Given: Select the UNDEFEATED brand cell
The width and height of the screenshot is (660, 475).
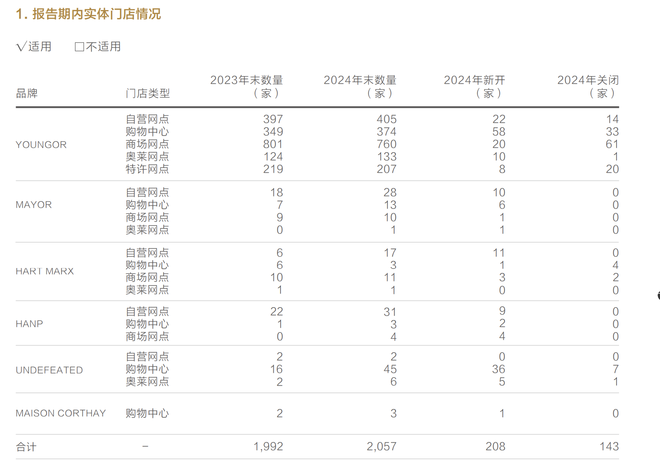Looking at the screenshot, I should point(49,370).
